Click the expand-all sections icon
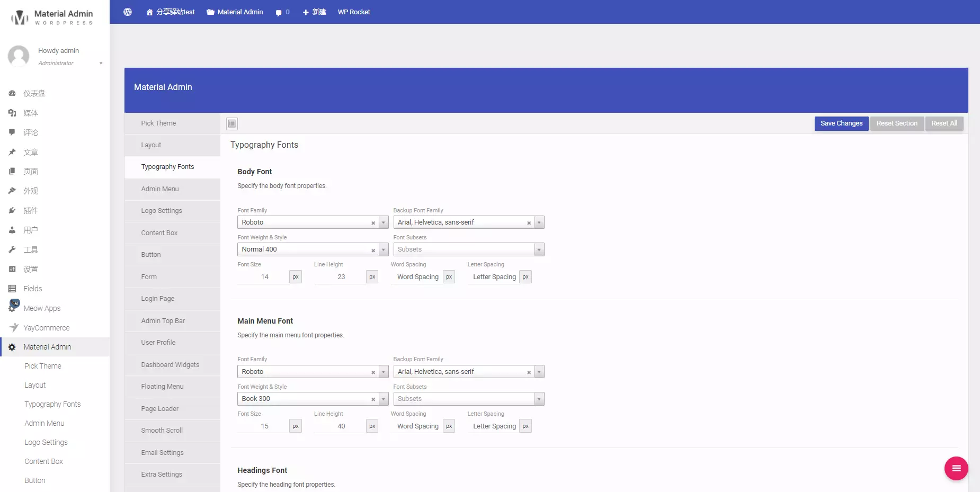 232,123
